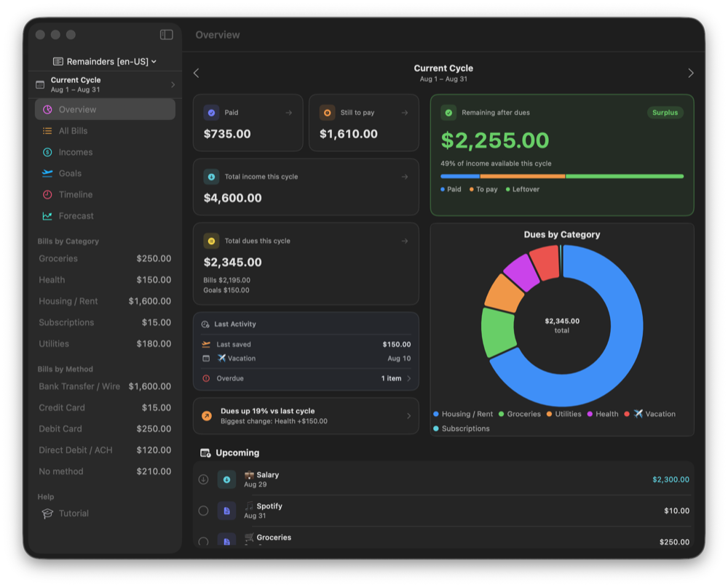This screenshot has width=728, height=587.
Task: Click the Groceries $250.00 category row
Action: (x=105, y=258)
